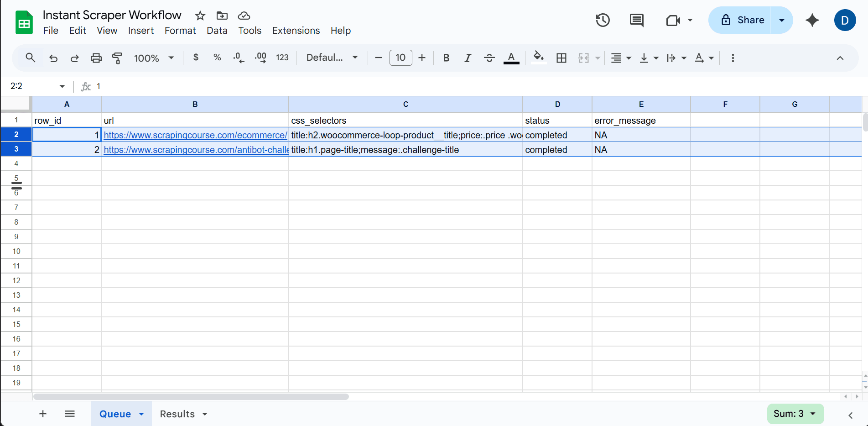The width and height of the screenshot is (868, 426).
Task: Open the Extensions menu
Action: [296, 31]
